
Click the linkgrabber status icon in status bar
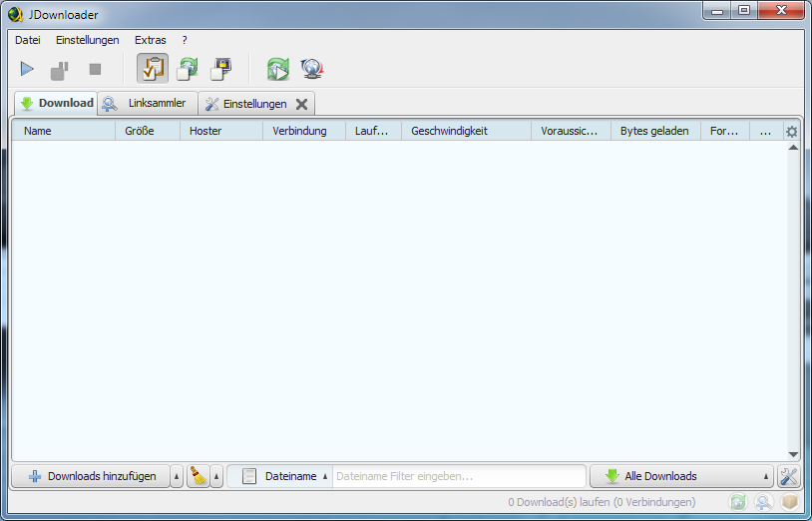point(763,502)
